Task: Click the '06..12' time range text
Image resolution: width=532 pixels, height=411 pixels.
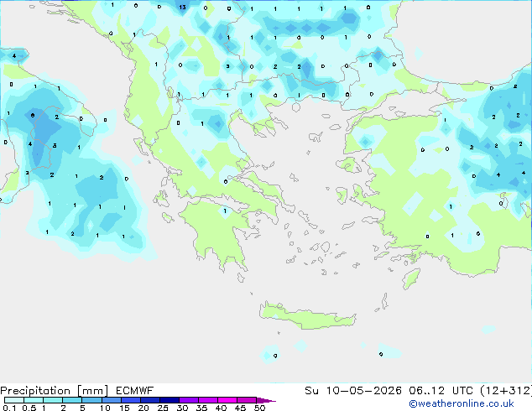Action: 426,391
